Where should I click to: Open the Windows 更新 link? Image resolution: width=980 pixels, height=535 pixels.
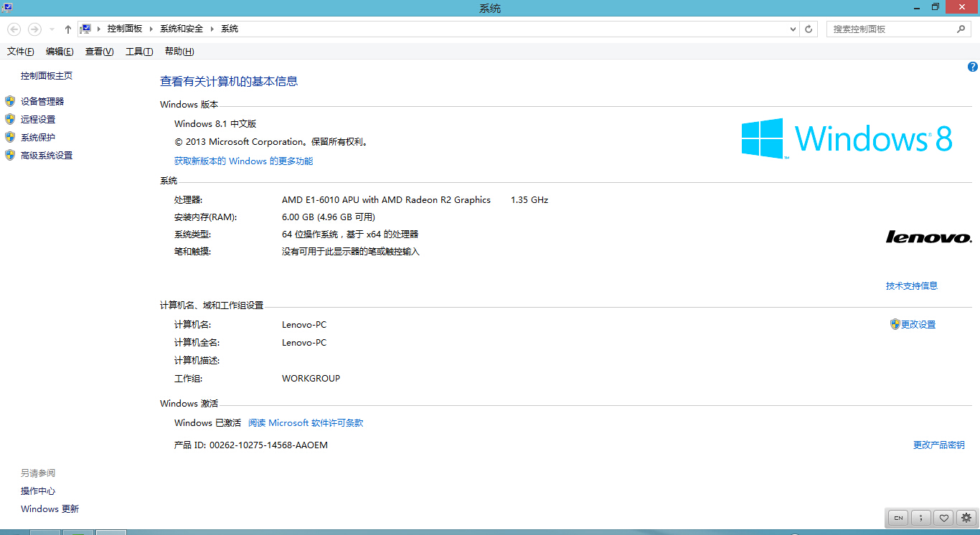tap(50, 509)
